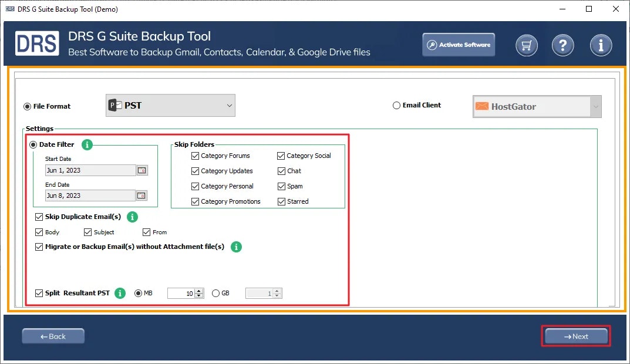Show info tip for Date Filter
630x364 pixels.
pyautogui.click(x=87, y=144)
